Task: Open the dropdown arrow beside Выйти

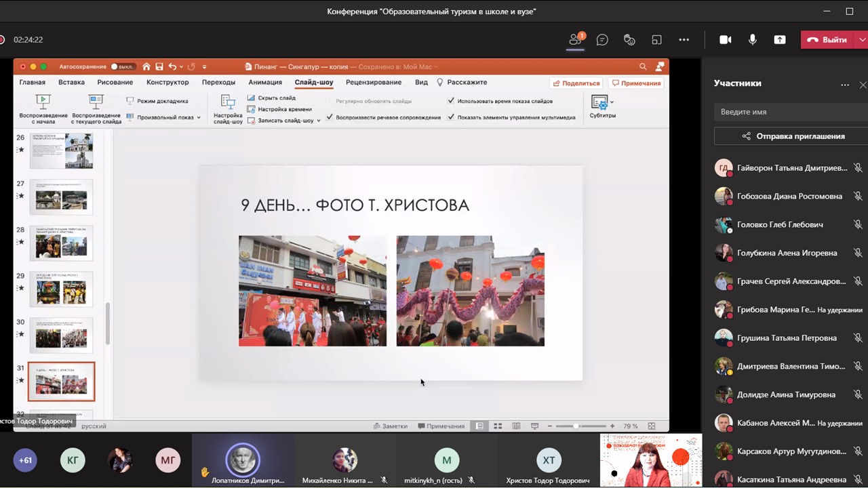Action: coord(862,40)
